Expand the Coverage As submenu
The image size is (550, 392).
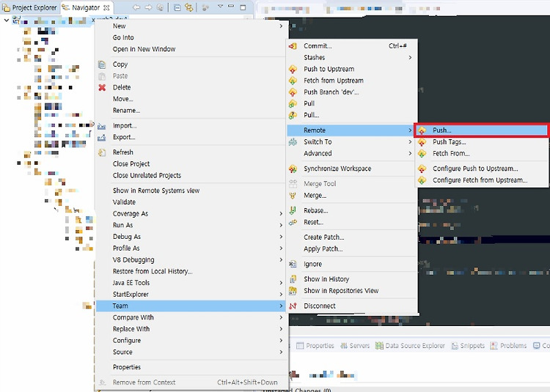pos(281,214)
